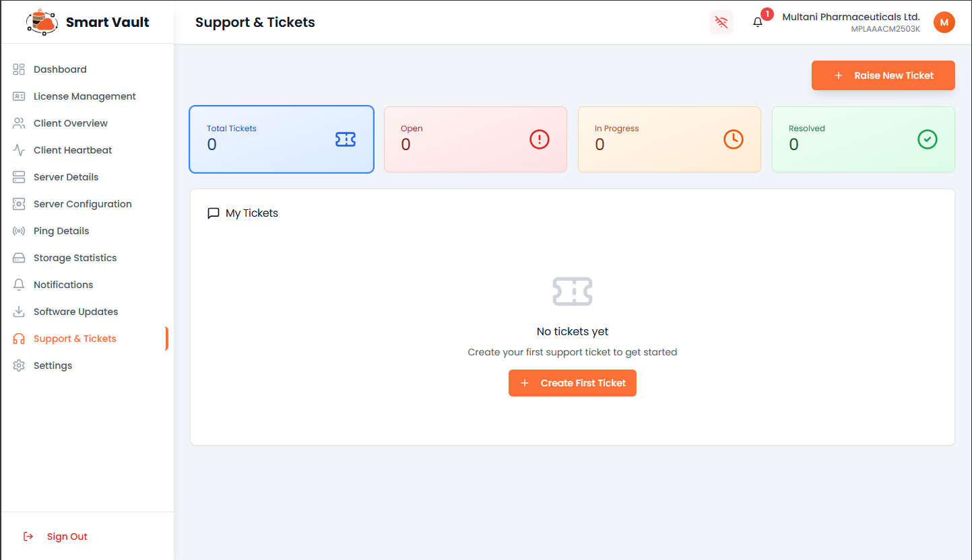972x560 pixels.
Task: Open the Settings gear icon
Action: coord(19,365)
